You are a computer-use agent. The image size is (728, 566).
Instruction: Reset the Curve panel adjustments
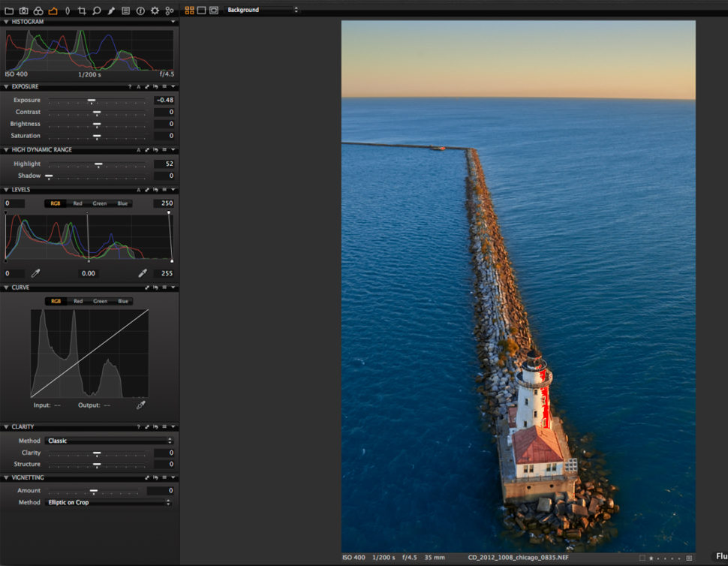(155, 288)
